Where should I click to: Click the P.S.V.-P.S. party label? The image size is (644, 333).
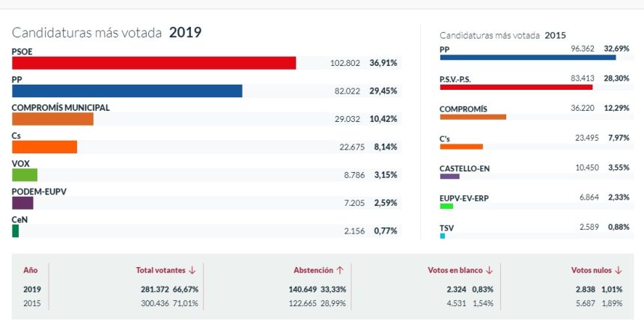click(x=455, y=79)
